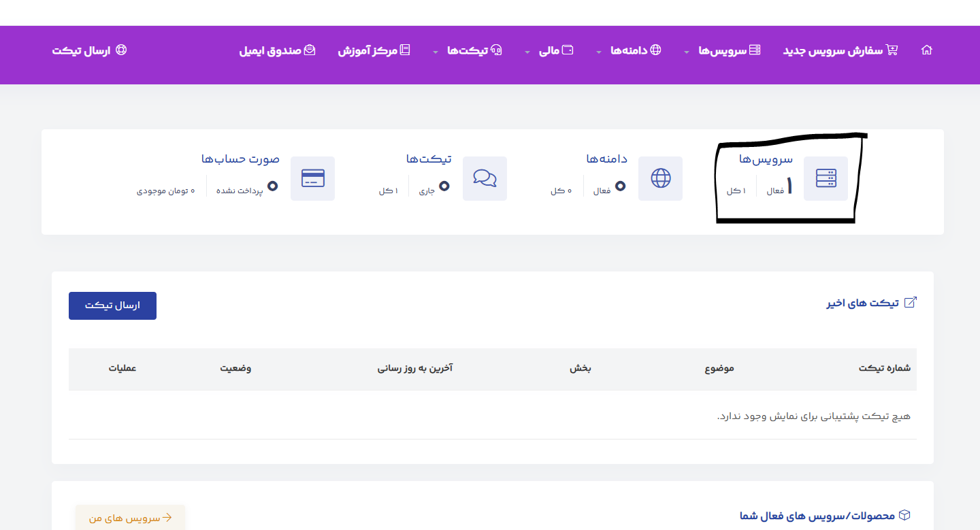Expand the دامنه‌ها dropdown arrow in navbar
The image size is (980, 530).
click(x=599, y=52)
